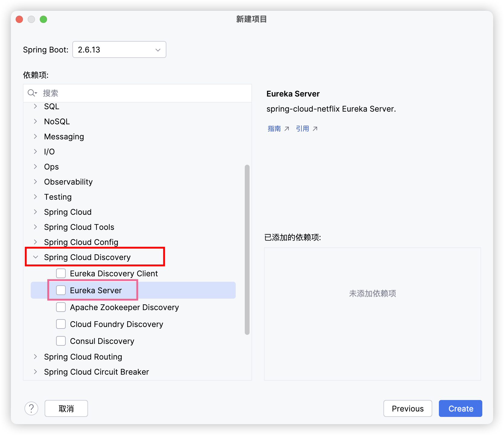Select the Messaging row label
This screenshot has height=435, width=504.
[64, 136]
